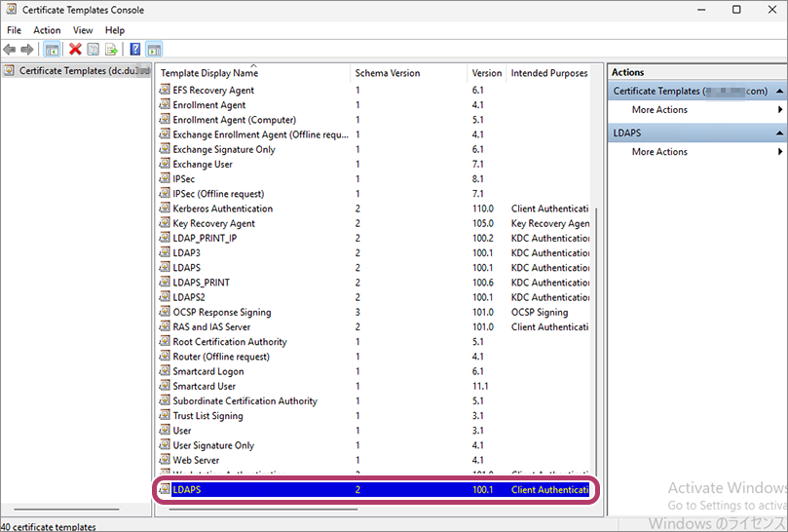Screen dimensions: 788x532
Task: Click the Export List toolbar icon
Action: tap(111, 49)
